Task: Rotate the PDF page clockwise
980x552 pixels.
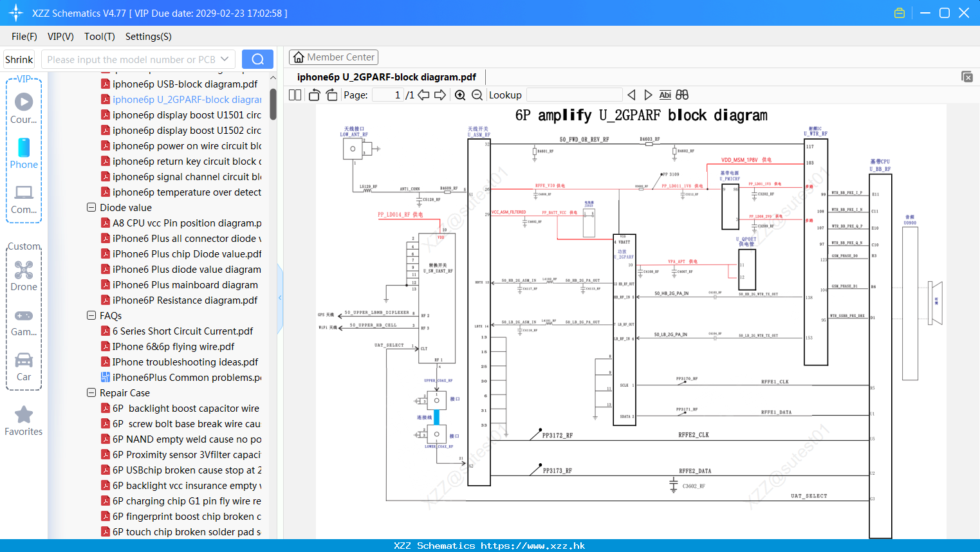Action: pyautogui.click(x=331, y=95)
